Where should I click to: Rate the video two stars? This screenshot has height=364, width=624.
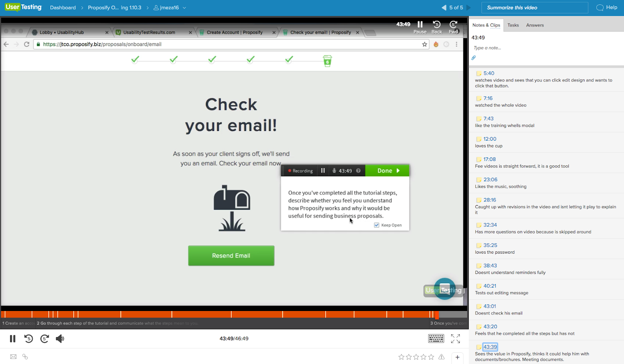pyautogui.click(x=409, y=357)
